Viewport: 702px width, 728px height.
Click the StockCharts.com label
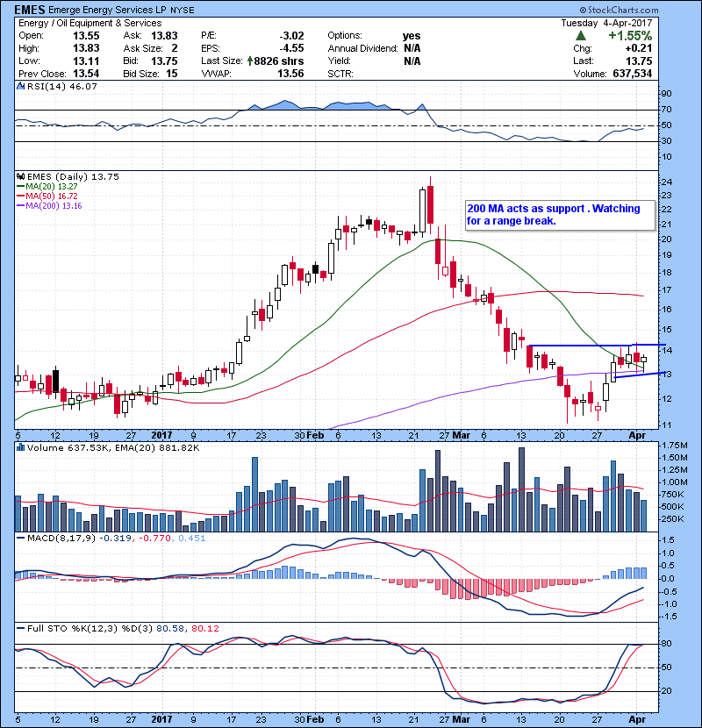coord(619,10)
